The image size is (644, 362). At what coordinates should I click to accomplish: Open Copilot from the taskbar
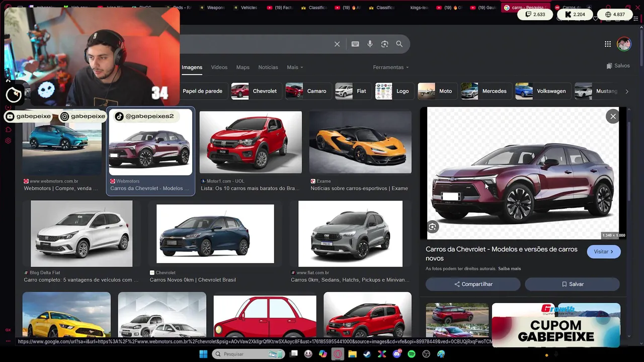point(323,354)
